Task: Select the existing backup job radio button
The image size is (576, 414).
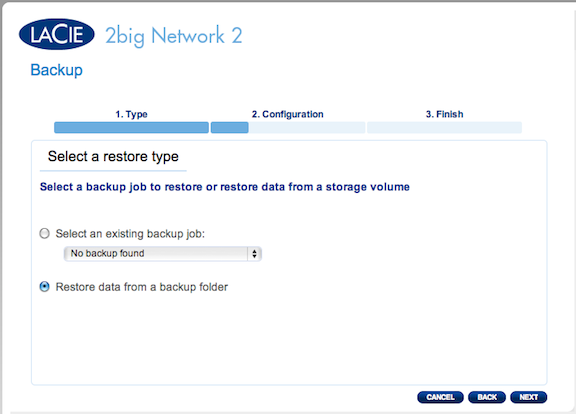Action: (44, 234)
